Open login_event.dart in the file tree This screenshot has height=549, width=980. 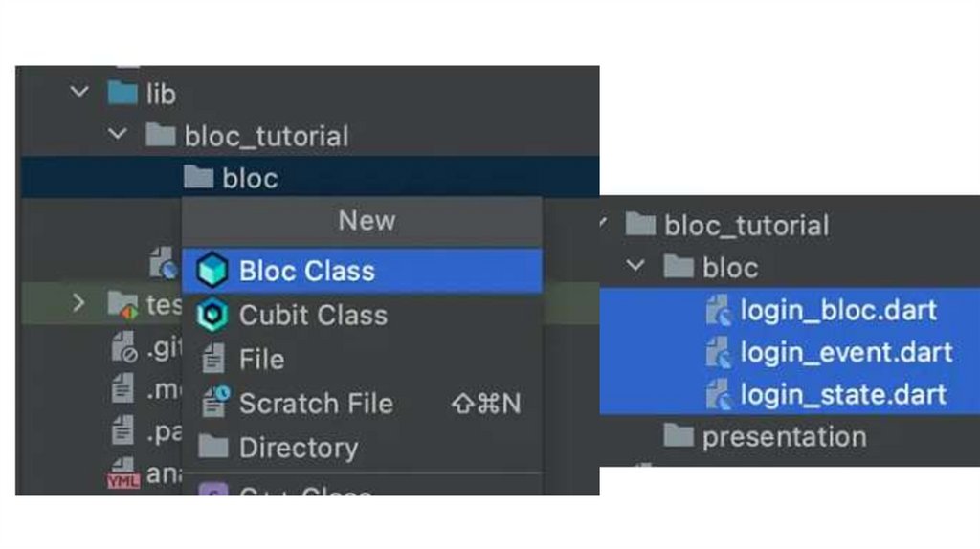coord(846,352)
